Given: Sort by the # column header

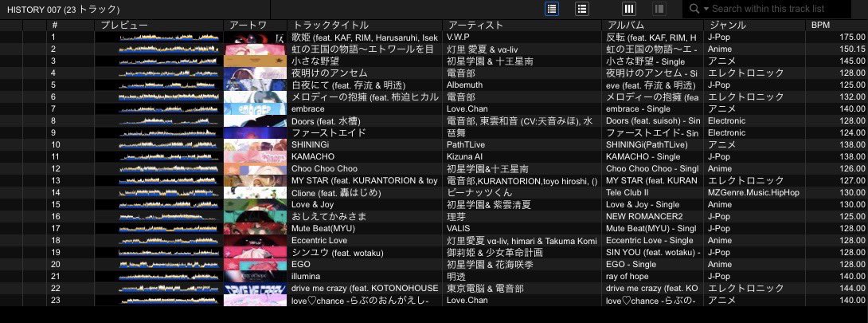Looking at the screenshot, I should (55, 25).
